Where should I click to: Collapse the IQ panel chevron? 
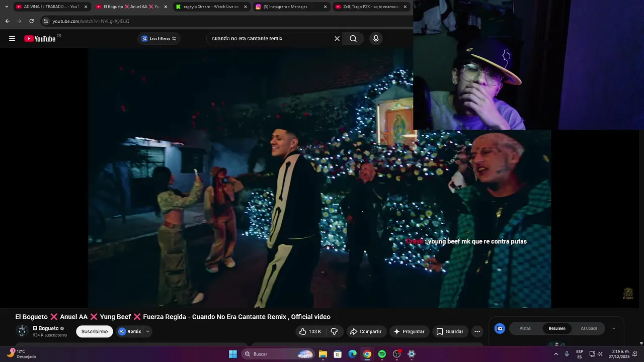tap(613, 328)
